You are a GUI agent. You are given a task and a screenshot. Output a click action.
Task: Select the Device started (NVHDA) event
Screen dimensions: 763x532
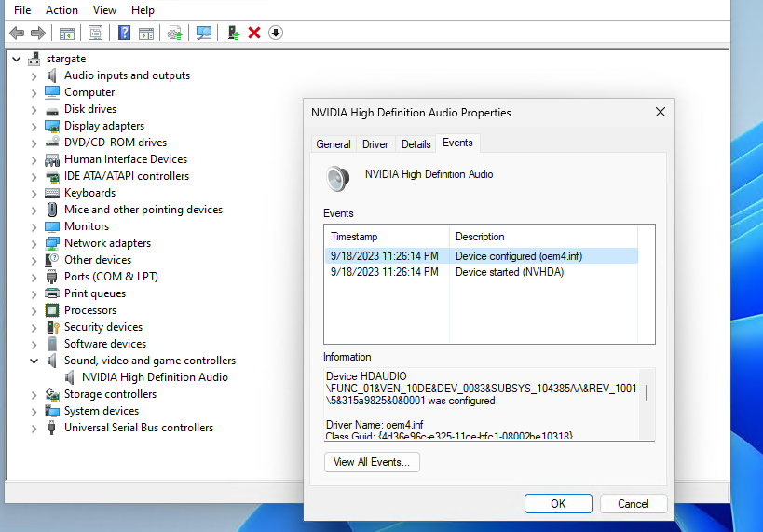coord(482,272)
